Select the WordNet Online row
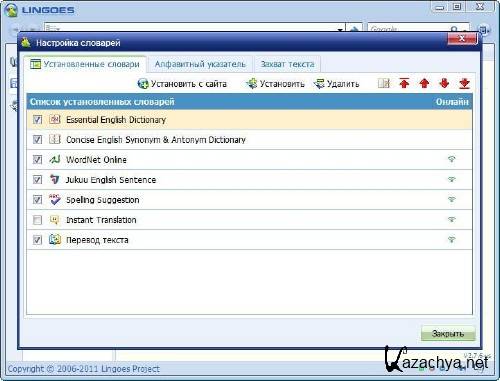The height and width of the screenshot is (381, 500). (x=249, y=160)
